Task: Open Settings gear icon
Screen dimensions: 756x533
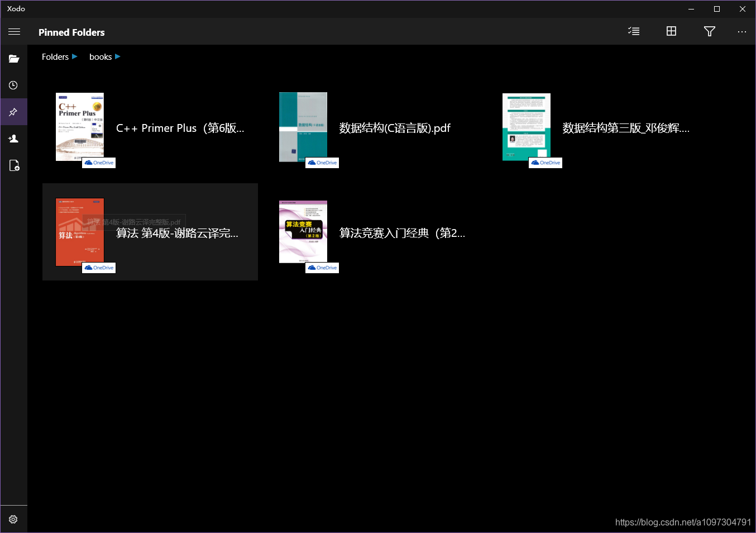Action: click(13, 520)
